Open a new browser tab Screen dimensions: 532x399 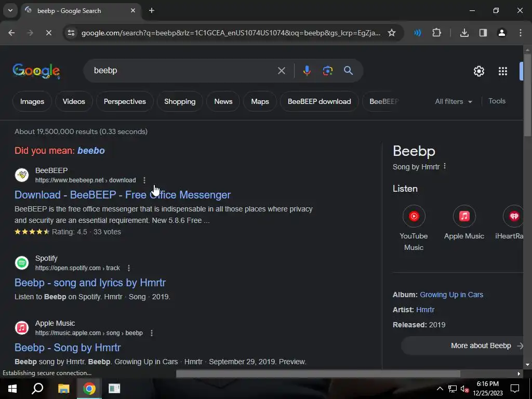152,10
